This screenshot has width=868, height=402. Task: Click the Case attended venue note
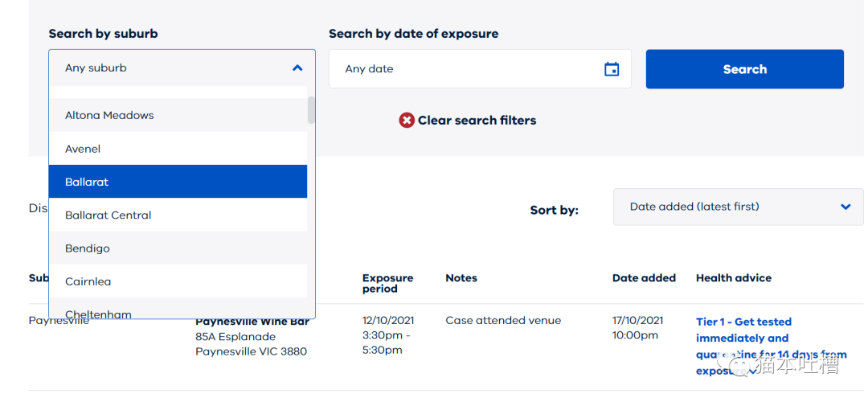(503, 320)
